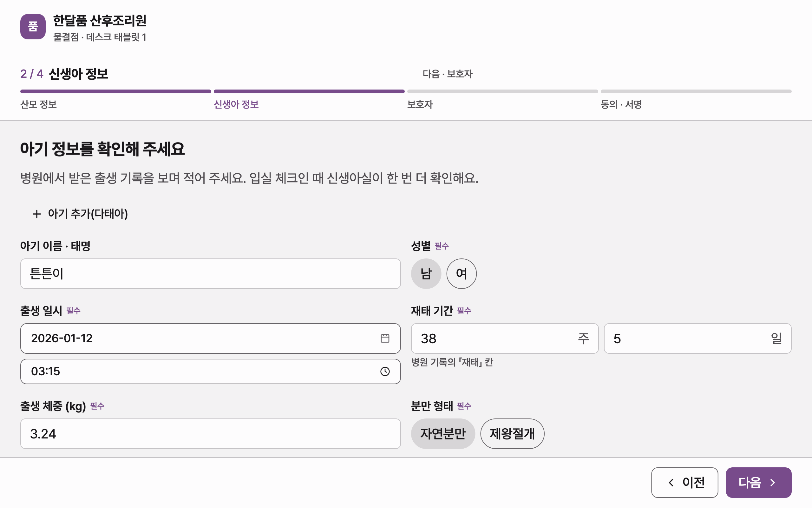Go back with the 이전 button
Viewport: 812px width, 508px height.
(x=684, y=483)
